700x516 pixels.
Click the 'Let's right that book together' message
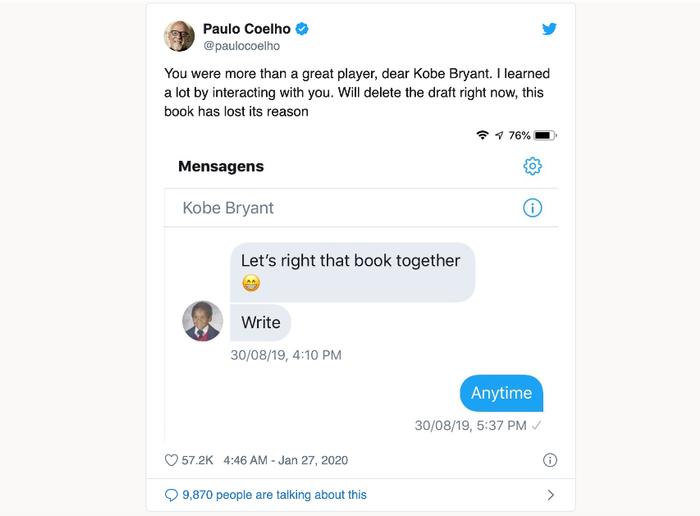[353, 272]
